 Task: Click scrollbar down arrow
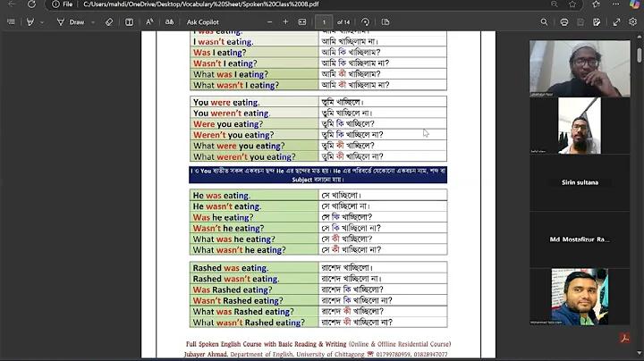[640, 353]
